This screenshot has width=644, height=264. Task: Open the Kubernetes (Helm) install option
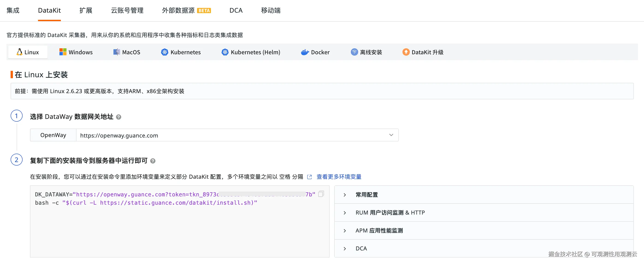(251, 52)
